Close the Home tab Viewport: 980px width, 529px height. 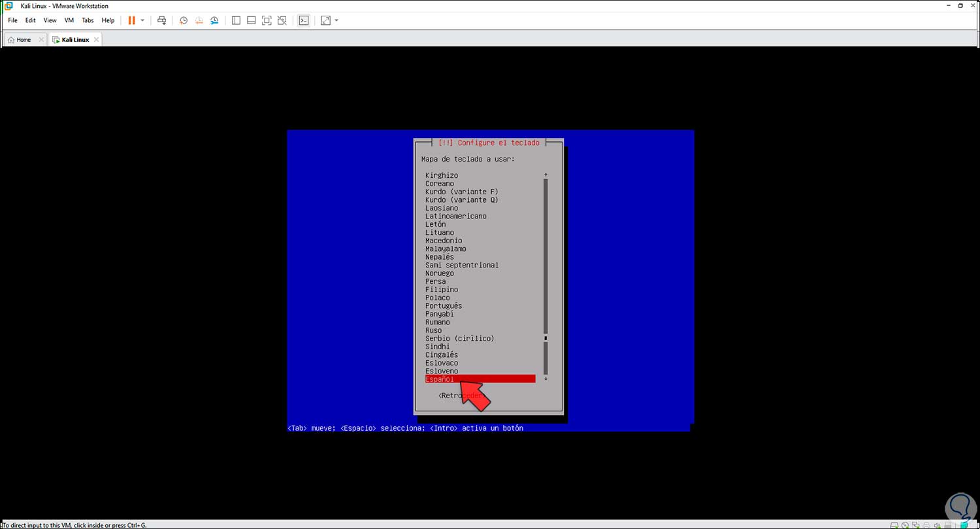pyautogui.click(x=42, y=40)
